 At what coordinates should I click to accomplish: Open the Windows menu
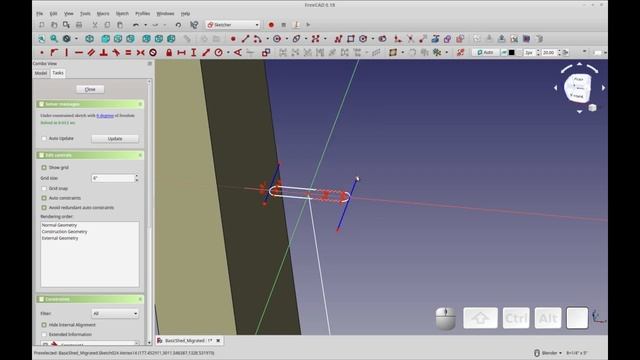pyautogui.click(x=165, y=13)
